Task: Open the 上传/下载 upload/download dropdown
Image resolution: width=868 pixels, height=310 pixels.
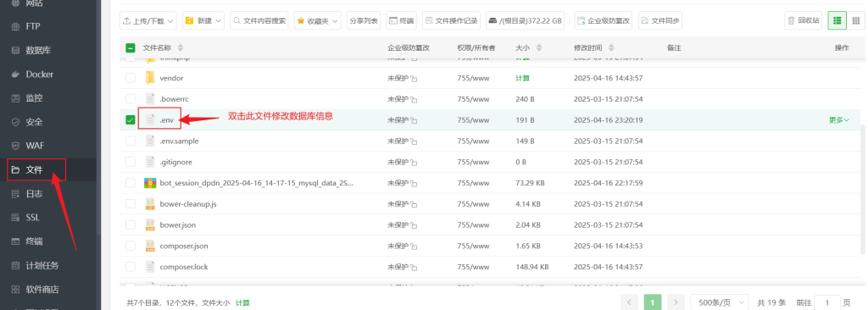Action: tap(147, 21)
